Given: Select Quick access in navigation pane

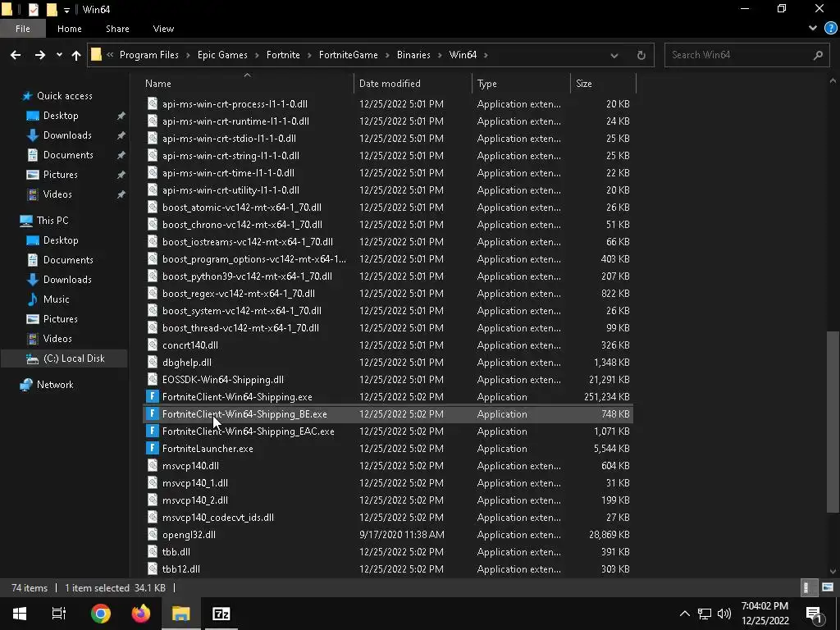Looking at the screenshot, I should coord(64,96).
